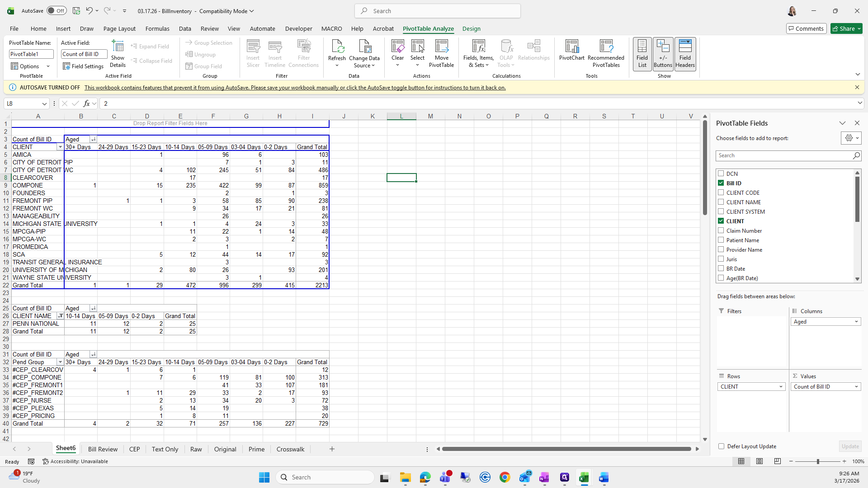Enable Defer Layout Update checkbox
This screenshot has width=868, height=488.
click(x=722, y=446)
